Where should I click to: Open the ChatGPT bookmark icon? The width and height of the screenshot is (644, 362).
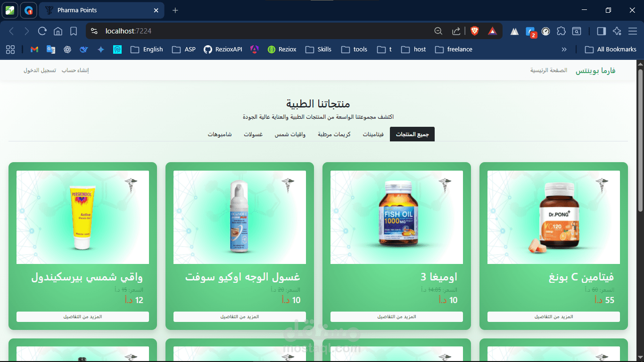pos(67,49)
